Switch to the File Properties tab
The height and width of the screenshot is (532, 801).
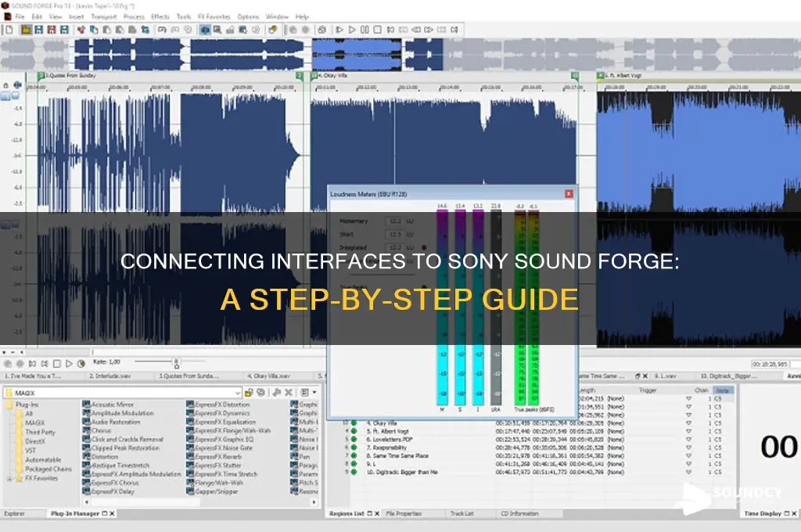[x=404, y=513]
